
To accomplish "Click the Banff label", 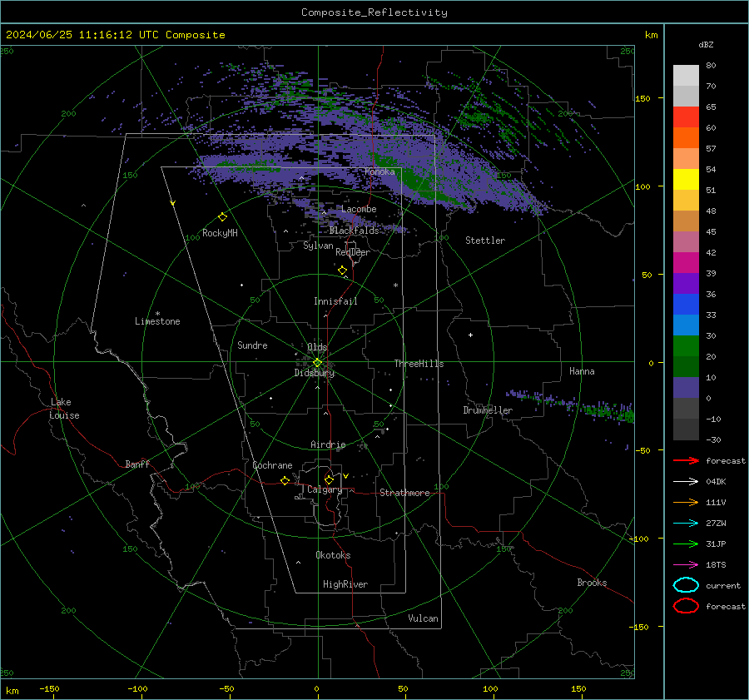I will point(137,464).
